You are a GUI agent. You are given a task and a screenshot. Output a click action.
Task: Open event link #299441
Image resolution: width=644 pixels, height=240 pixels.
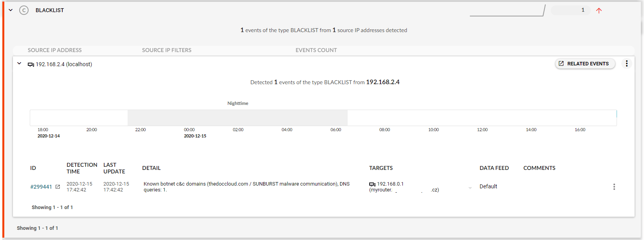pos(41,187)
